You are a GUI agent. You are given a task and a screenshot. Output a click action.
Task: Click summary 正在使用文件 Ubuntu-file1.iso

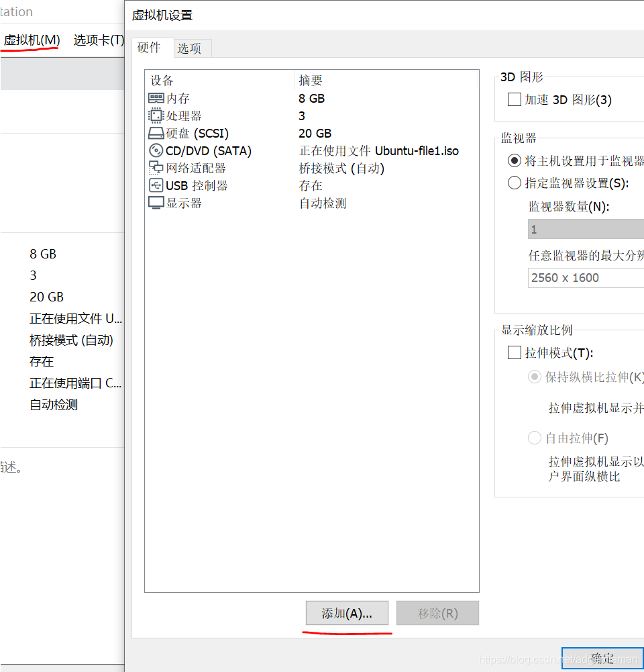[x=379, y=151]
